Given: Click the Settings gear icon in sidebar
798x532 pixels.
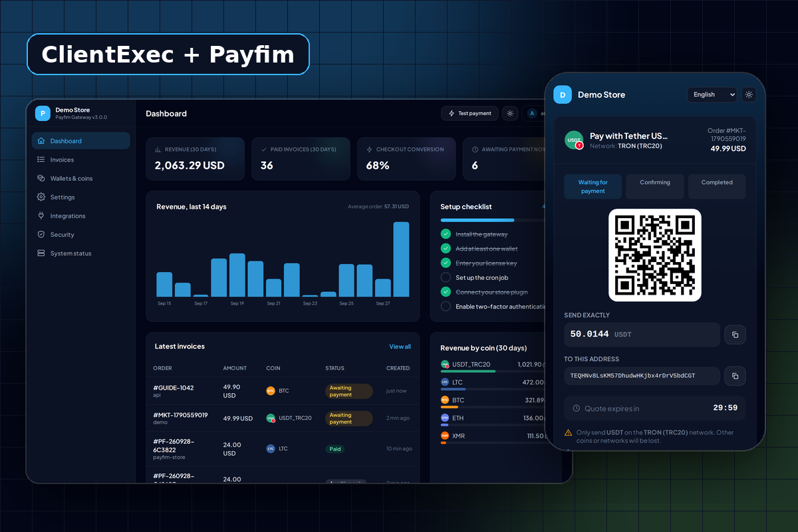Looking at the screenshot, I should point(41,197).
